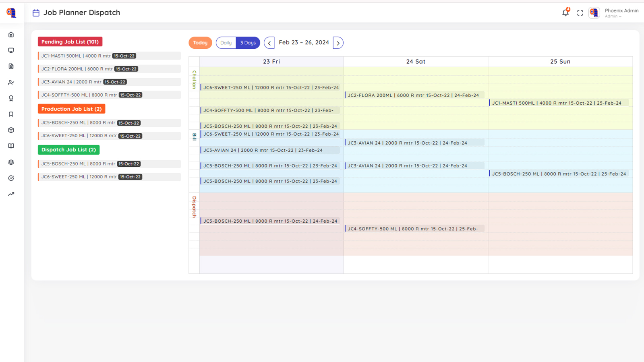Screen dimensions: 644x362
Task: Select the 24 Sat column header
Action: point(416,62)
